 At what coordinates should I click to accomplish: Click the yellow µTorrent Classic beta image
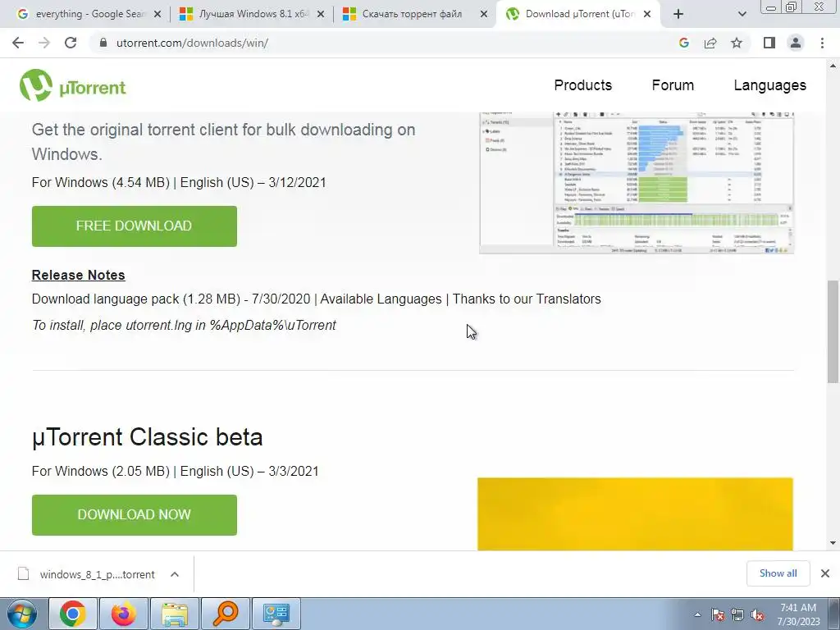click(x=636, y=514)
